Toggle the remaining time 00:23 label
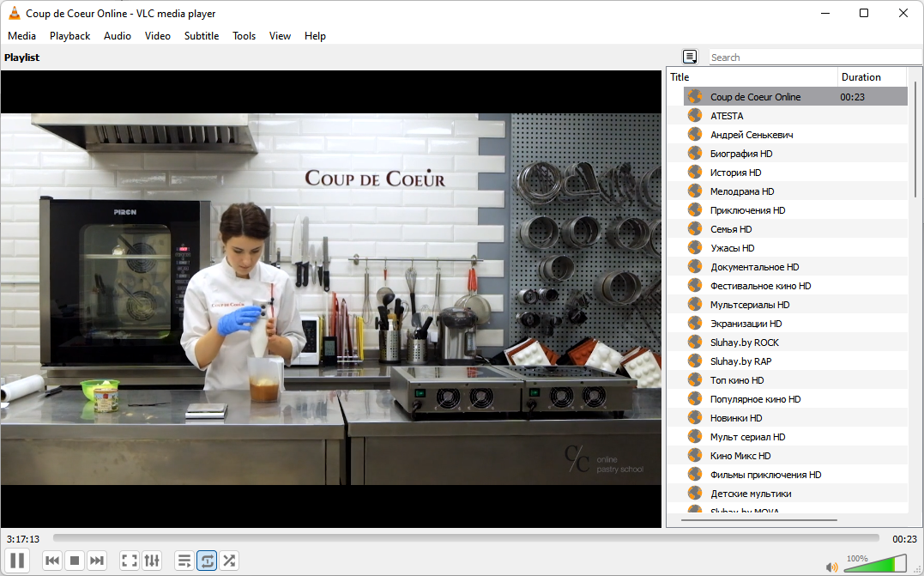 click(x=904, y=539)
